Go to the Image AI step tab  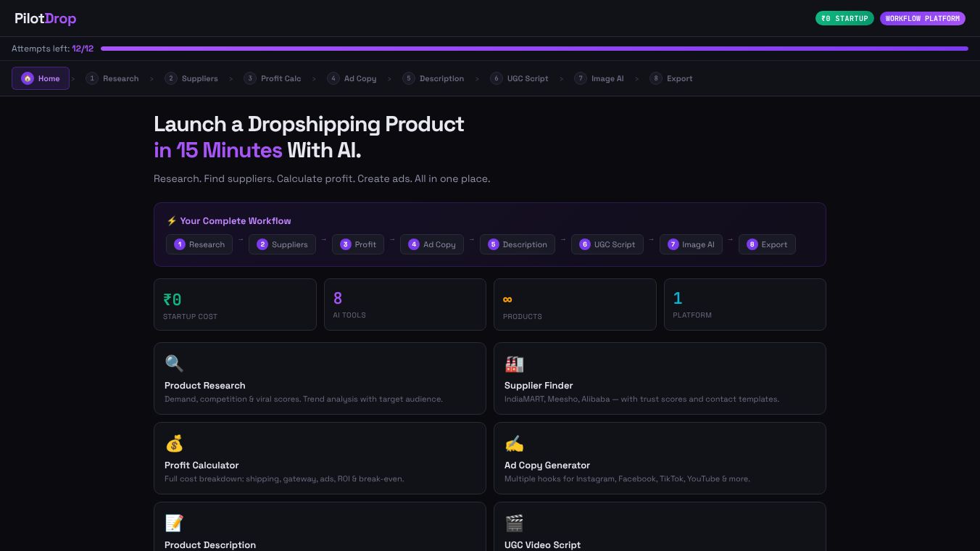pyautogui.click(x=599, y=78)
